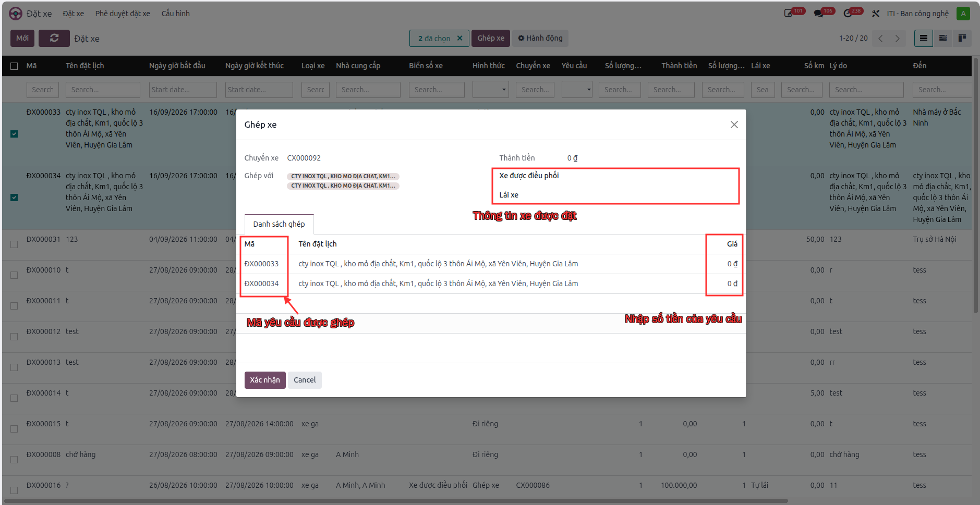Open the edit notifications icon with 101 badge
This screenshot has width=980, height=505.
[789, 14]
